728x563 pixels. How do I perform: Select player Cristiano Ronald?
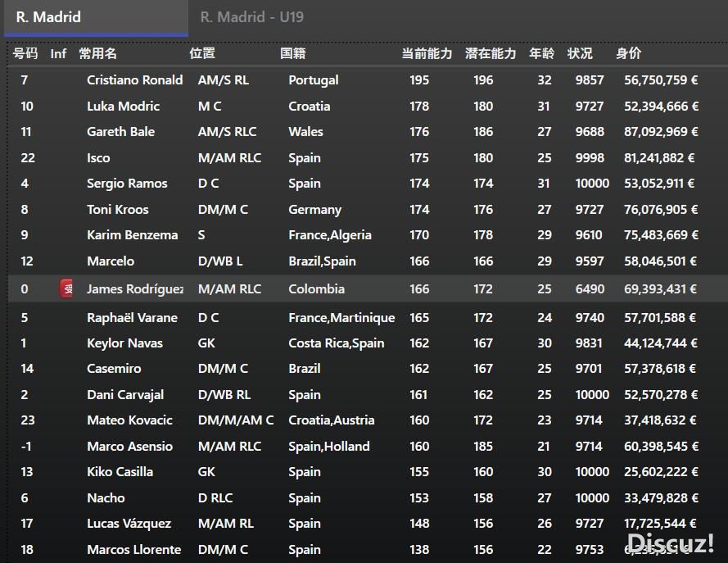click(x=134, y=79)
